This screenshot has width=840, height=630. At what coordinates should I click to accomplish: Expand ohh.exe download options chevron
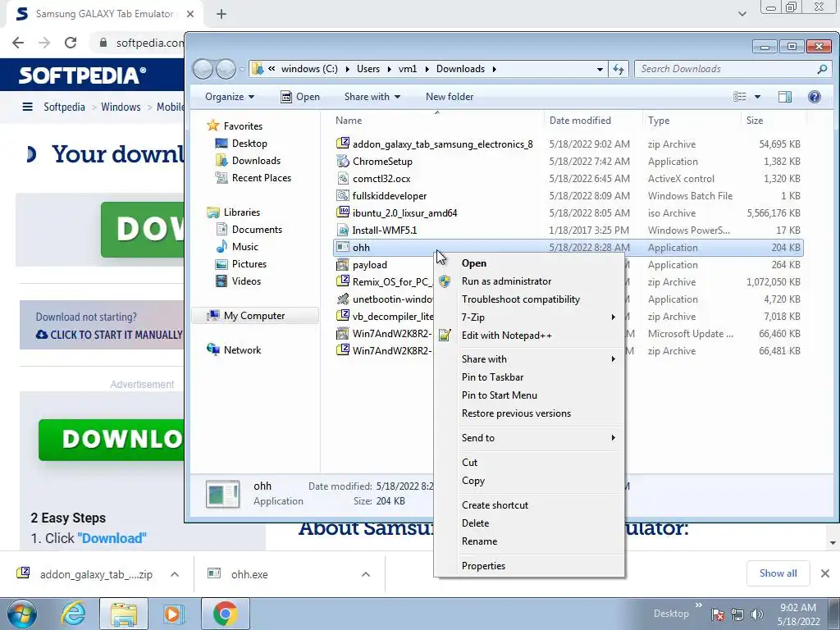coord(366,573)
